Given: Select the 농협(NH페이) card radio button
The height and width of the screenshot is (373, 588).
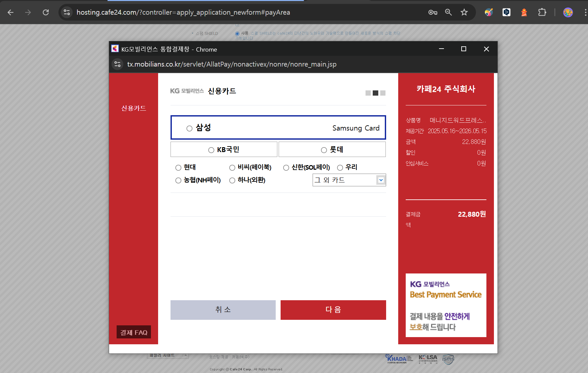Looking at the screenshot, I should point(178,180).
